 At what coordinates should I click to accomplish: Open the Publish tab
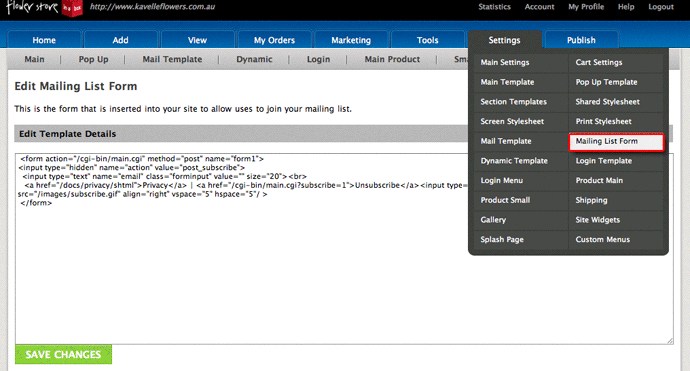click(x=581, y=40)
